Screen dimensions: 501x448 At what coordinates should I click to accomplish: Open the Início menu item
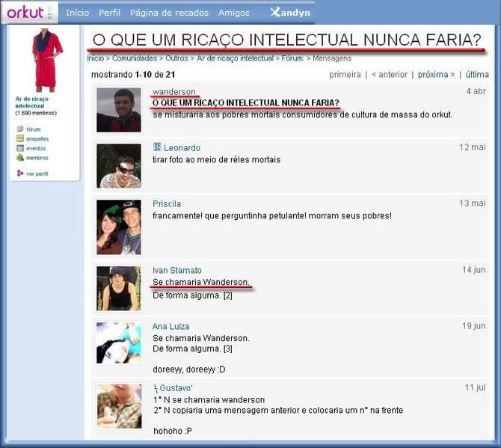coord(77,13)
